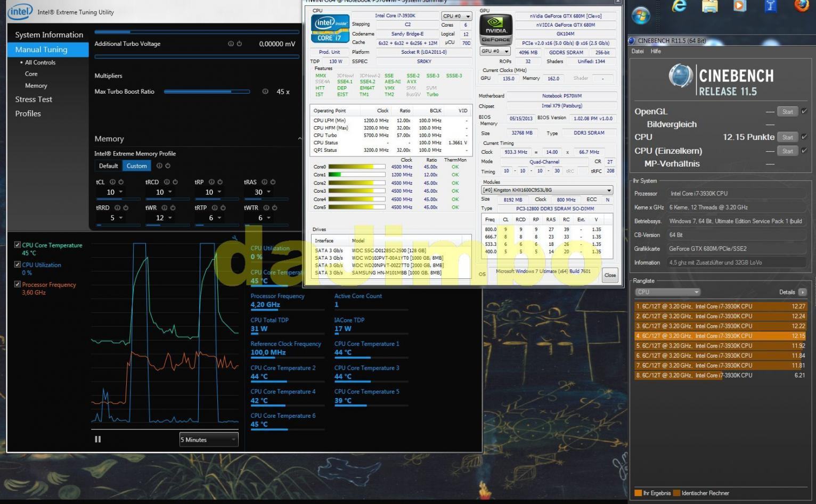Click the power icon beside tRAS

coord(273,181)
